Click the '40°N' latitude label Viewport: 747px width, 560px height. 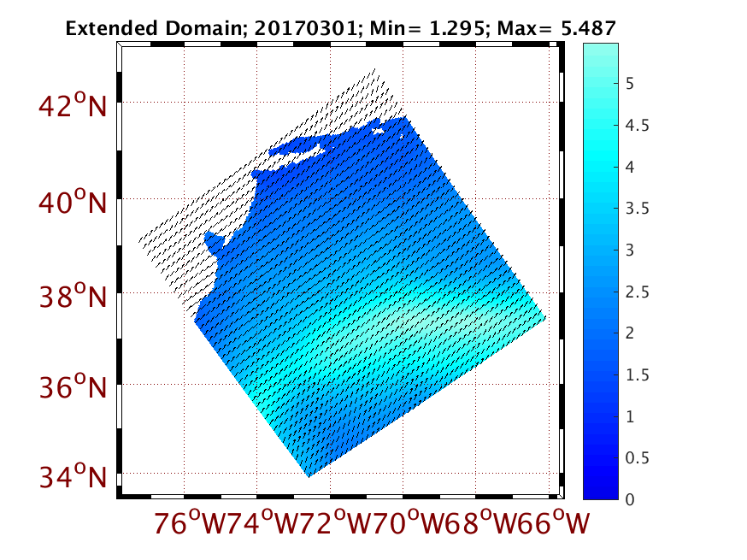73,202
